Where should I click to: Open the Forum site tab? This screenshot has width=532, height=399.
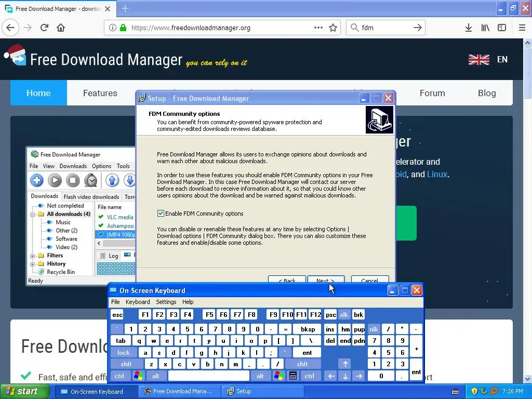[432, 93]
